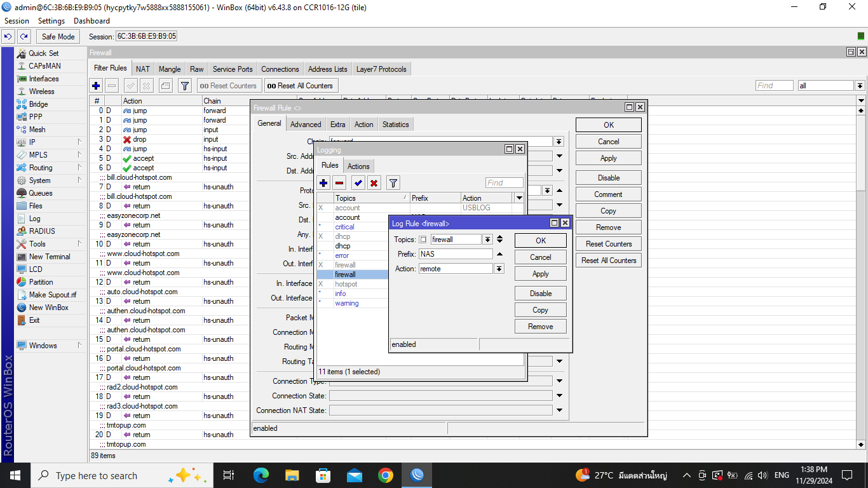Add a logging rule with blue plus

click(323, 183)
